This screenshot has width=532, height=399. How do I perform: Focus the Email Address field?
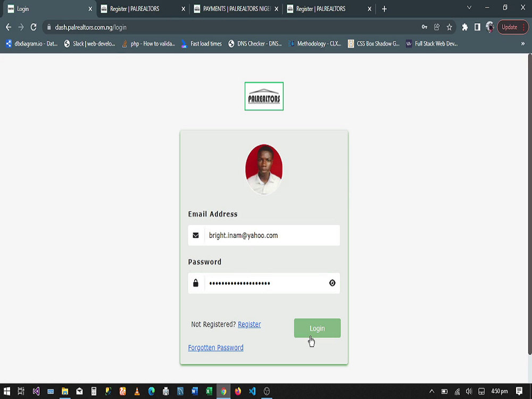click(264, 235)
